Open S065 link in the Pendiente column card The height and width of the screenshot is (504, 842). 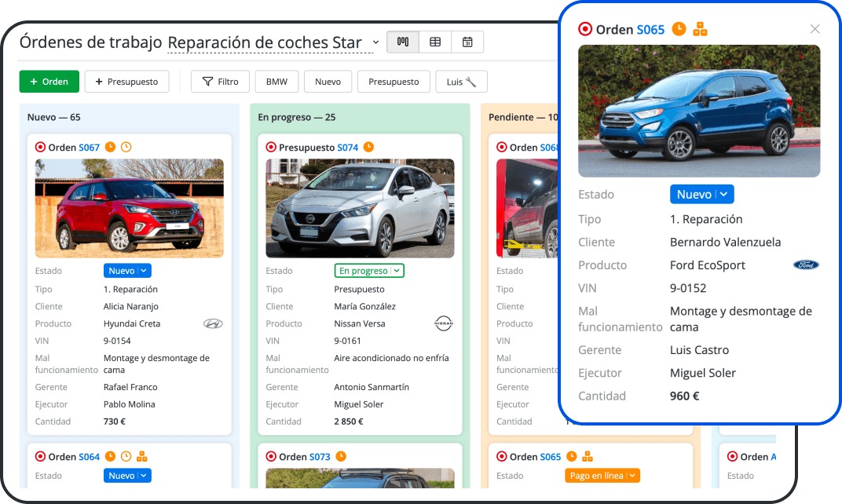pyautogui.click(x=551, y=457)
